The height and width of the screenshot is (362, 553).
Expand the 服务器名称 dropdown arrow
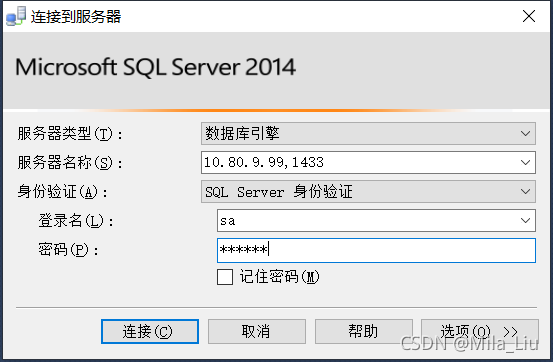(x=525, y=162)
